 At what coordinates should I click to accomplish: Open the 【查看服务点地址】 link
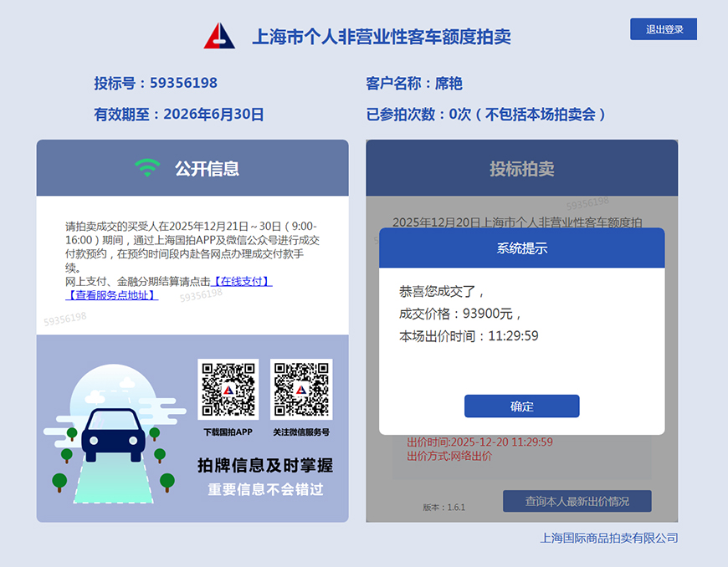coord(111,295)
